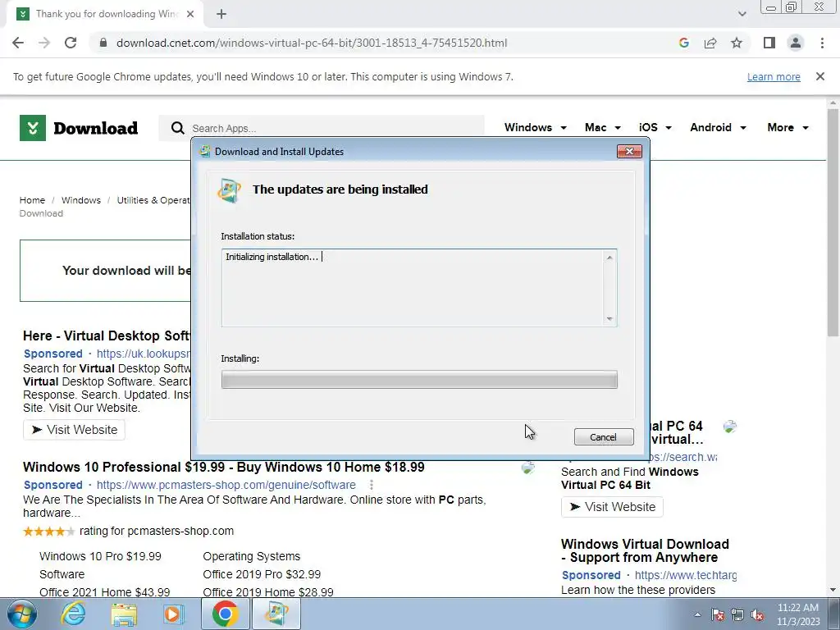Open Utilities & Operating breadcrumb link
Screen dimensions: 840x630
153,200
